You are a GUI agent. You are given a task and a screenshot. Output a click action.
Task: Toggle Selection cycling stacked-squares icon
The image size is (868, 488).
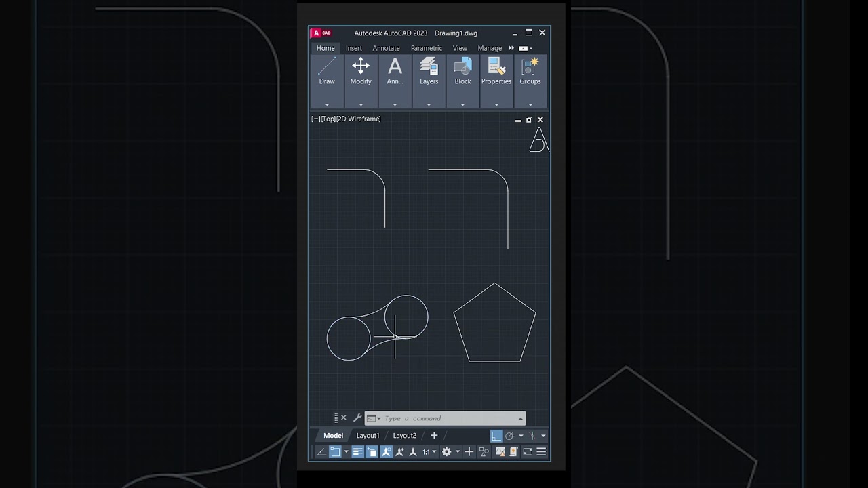pos(372,452)
